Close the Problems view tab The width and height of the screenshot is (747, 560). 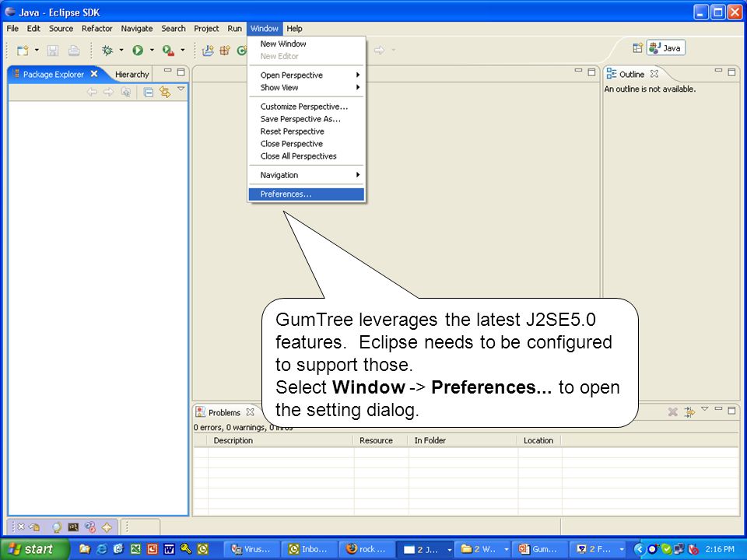click(250, 412)
